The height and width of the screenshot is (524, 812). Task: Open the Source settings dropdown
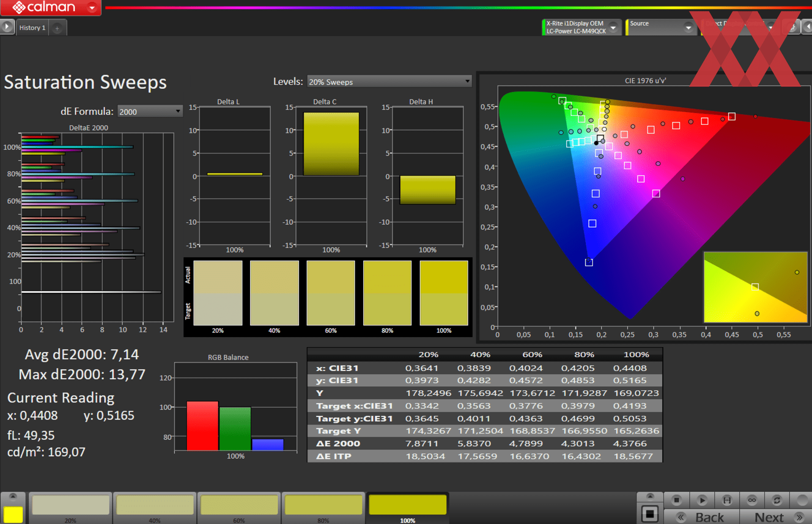click(x=688, y=27)
